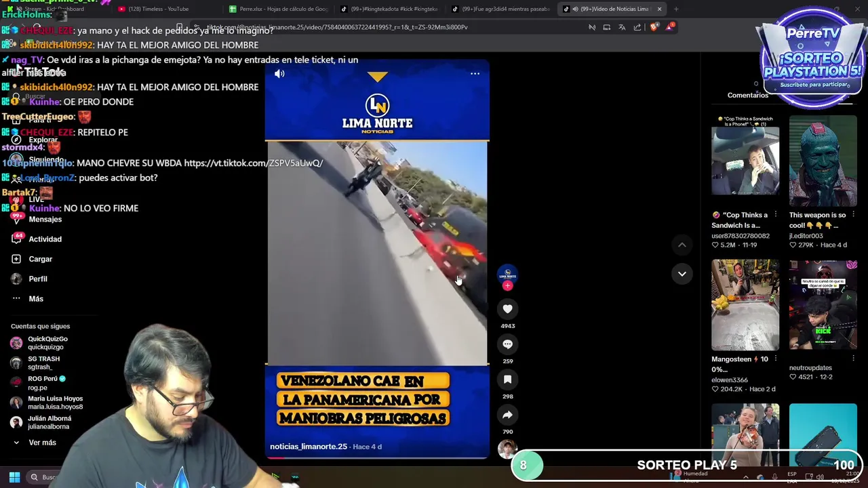Open Mensajes in the TikTok sidebar
Viewport: 868px width, 488px height.
click(x=45, y=220)
